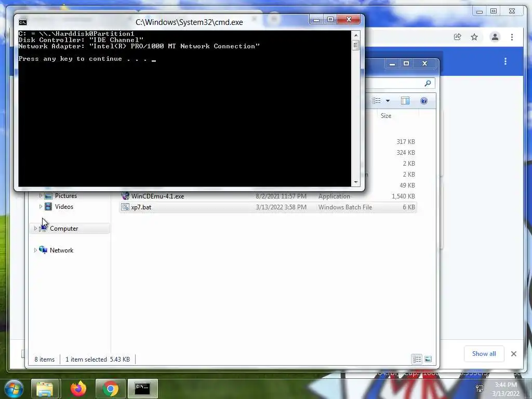
Task: Click Show all in the downloads bar
Action: point(484,354)
